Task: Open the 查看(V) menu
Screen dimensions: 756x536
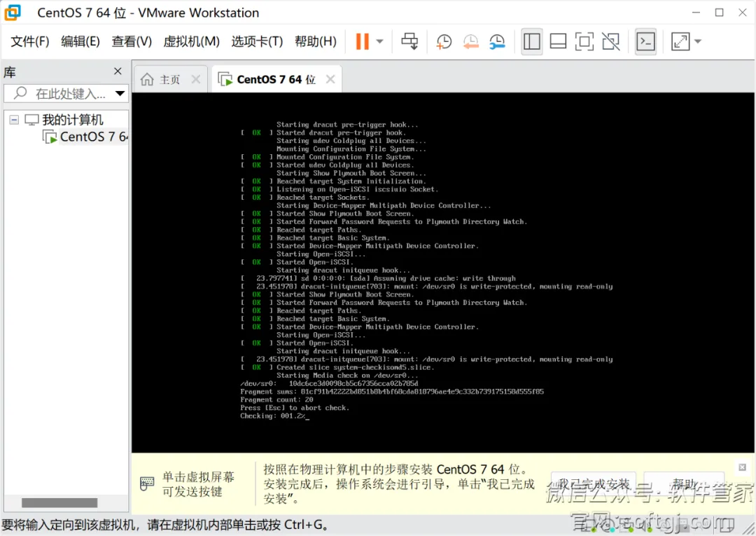Action: [x=132, y=41]
